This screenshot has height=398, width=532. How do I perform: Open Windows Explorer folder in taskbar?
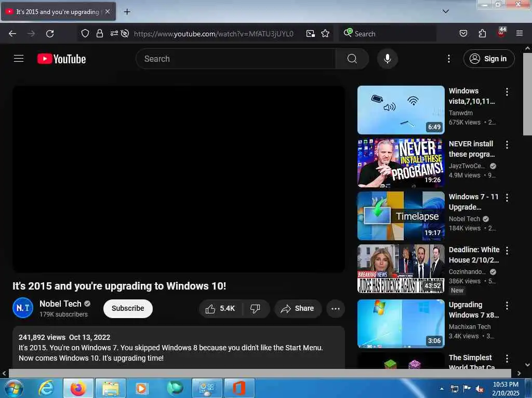(x=110, y=388)
